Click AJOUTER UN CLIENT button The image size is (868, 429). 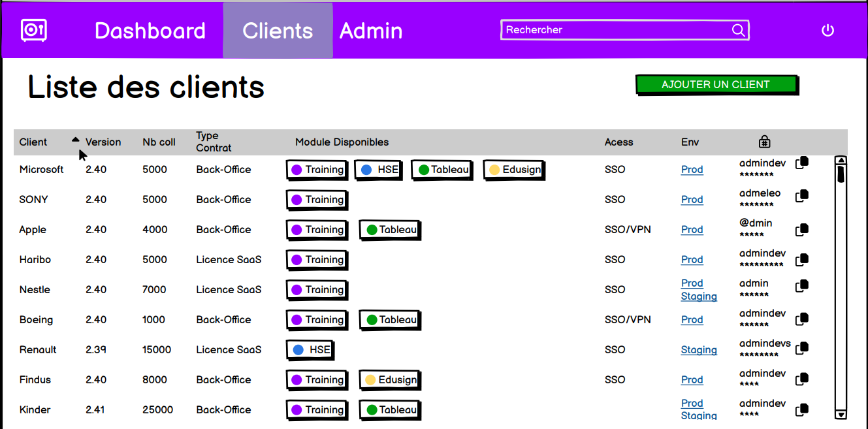pos(716,84)
